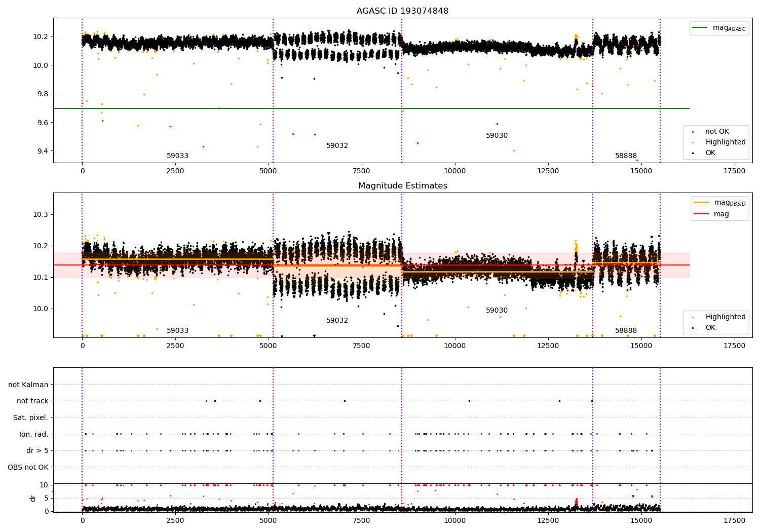Click the 10.3 y-tick in Magnitude Estimates
Viewport: 760px width, 532px height.
40,215
